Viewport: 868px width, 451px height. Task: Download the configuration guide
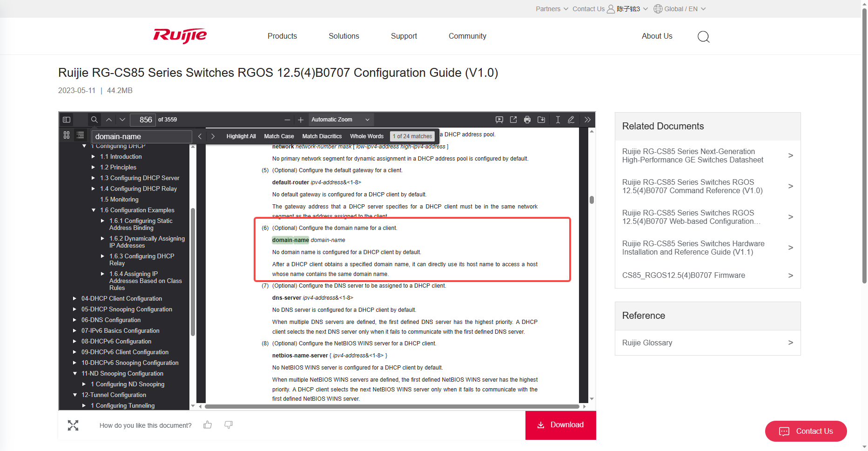pos(561,425)
